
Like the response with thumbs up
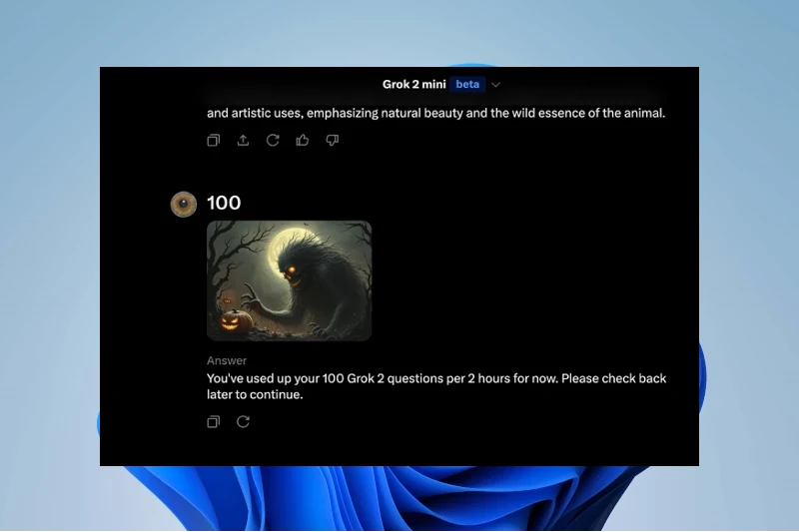pyautogui.click(x=303, y=140)
